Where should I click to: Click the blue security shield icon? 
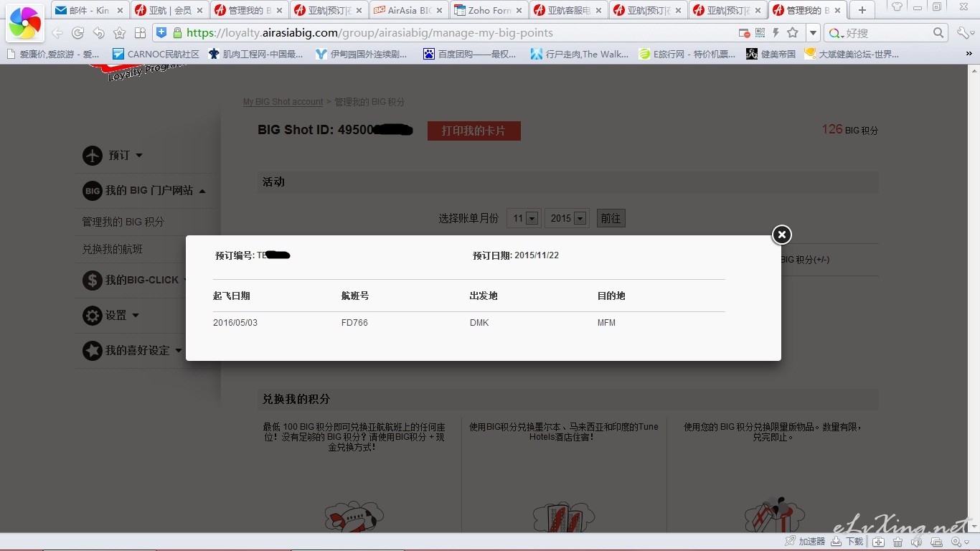coord(161,32)
